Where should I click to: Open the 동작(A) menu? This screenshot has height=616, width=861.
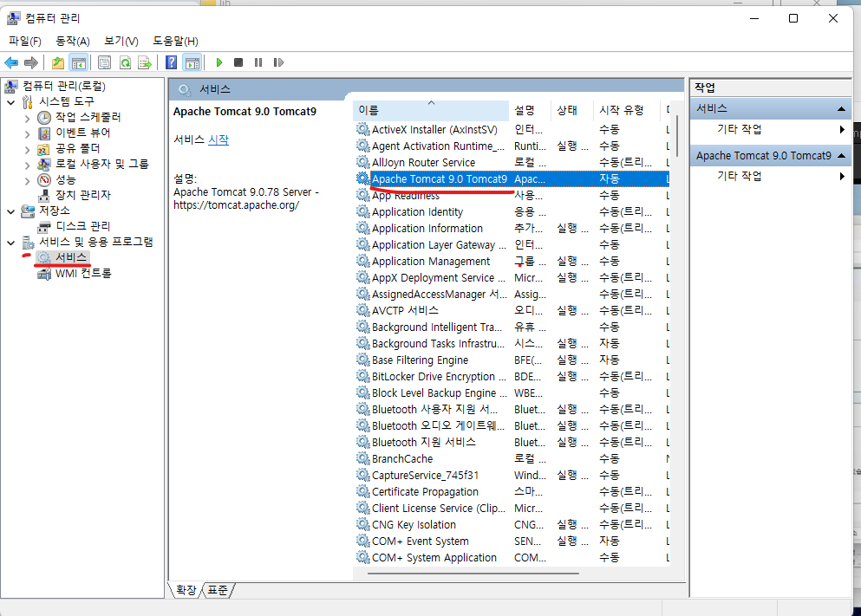pyautogui.click(x=73, y=41)
